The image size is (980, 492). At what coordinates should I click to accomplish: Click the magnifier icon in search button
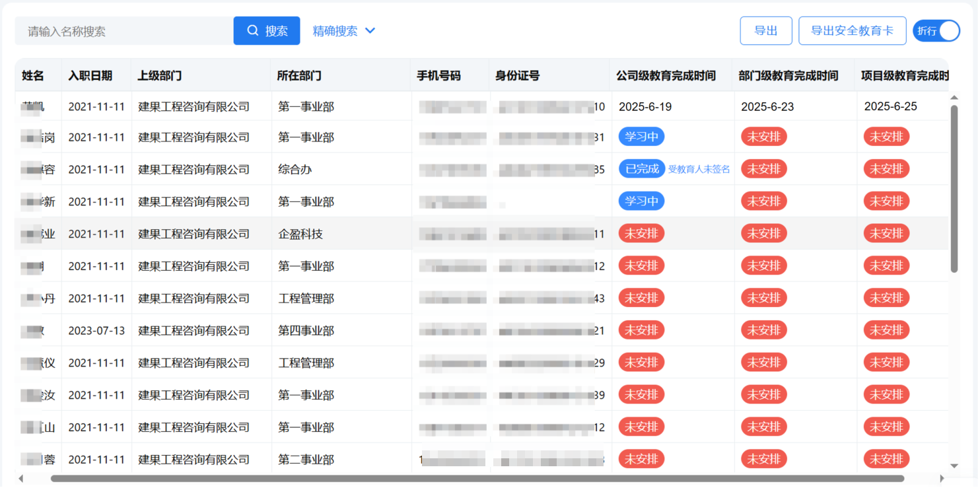253,31
